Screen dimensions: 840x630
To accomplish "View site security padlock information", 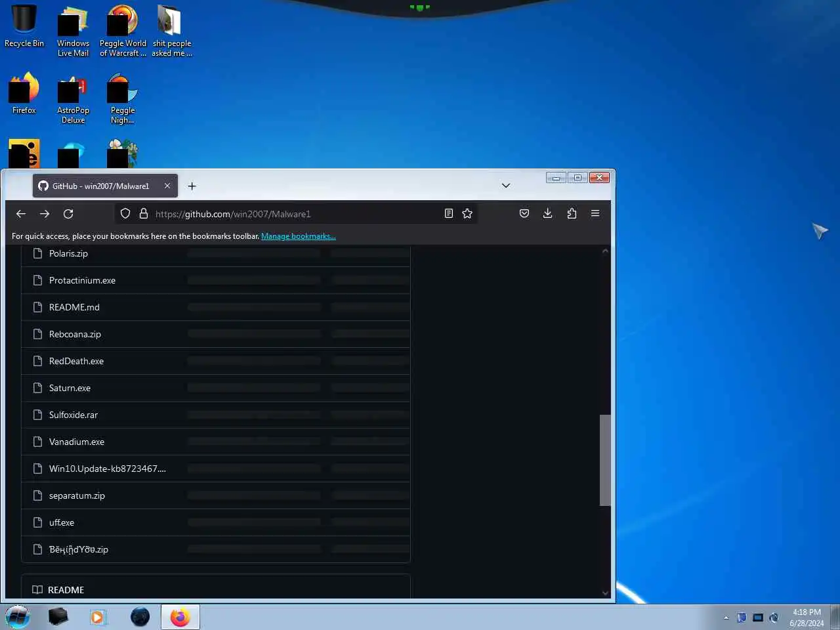I will pos(143,214).
